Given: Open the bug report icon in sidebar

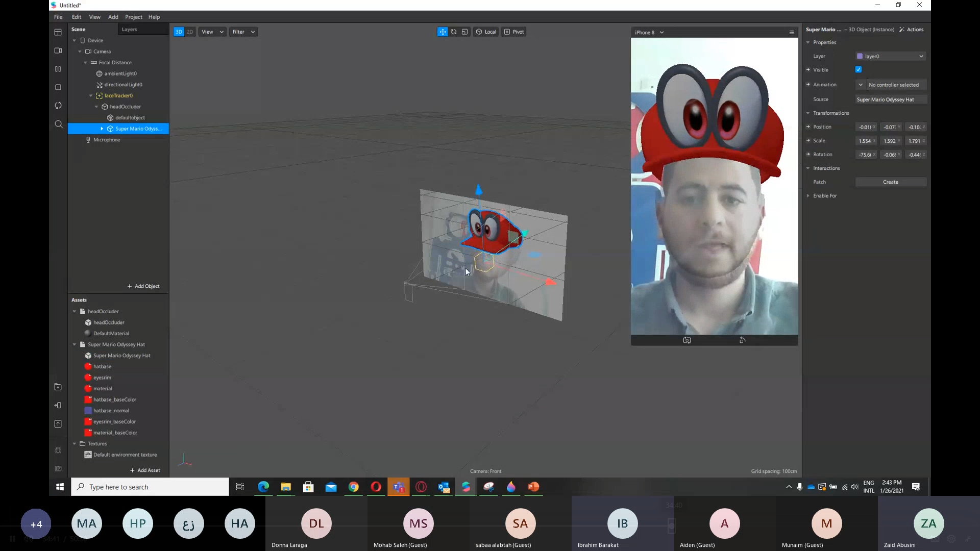Looking at the screenshot, I should [x=58, y=450].
